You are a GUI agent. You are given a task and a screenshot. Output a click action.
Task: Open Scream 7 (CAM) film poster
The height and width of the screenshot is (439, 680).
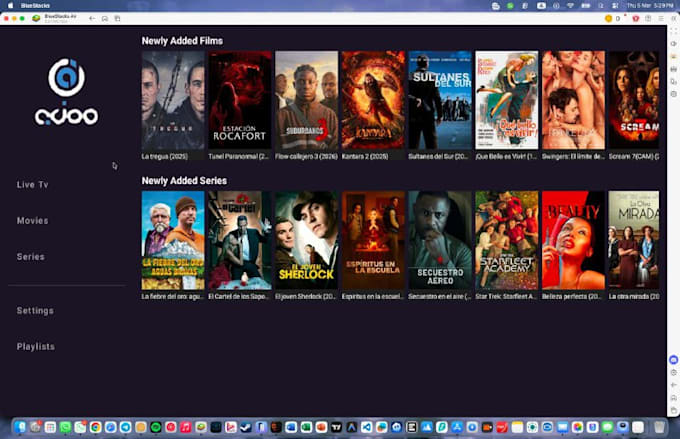634,100
